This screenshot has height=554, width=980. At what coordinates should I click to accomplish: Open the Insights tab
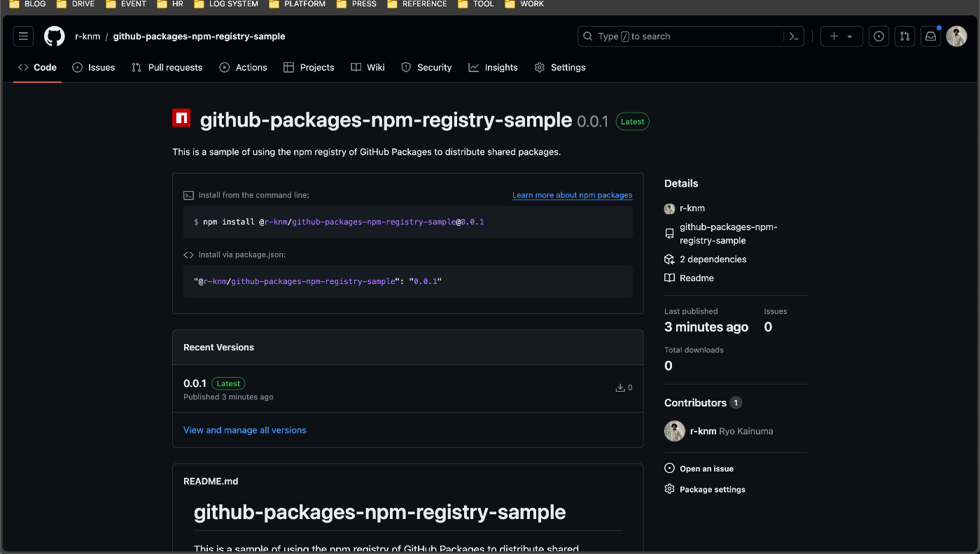click(x=493, y=67)
